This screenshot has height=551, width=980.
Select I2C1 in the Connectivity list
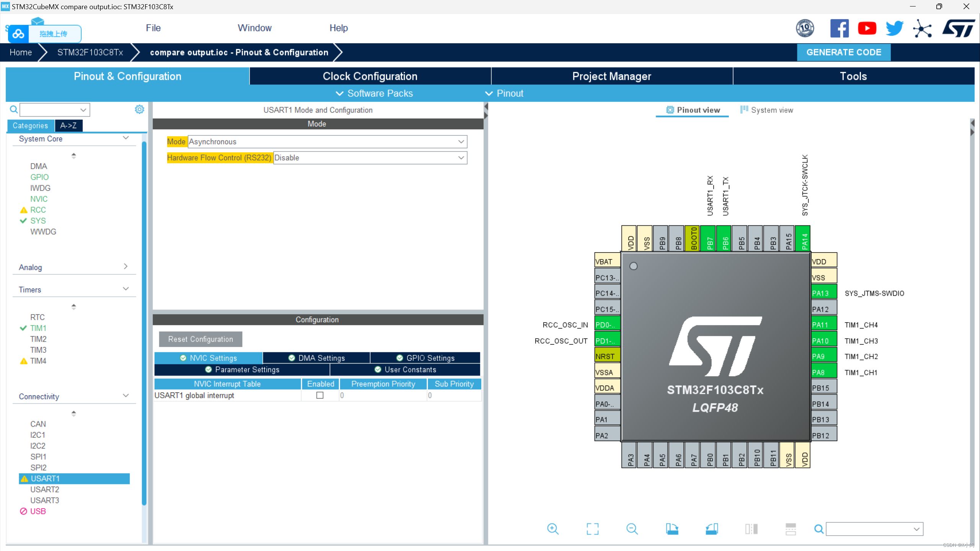click(38, 435)
